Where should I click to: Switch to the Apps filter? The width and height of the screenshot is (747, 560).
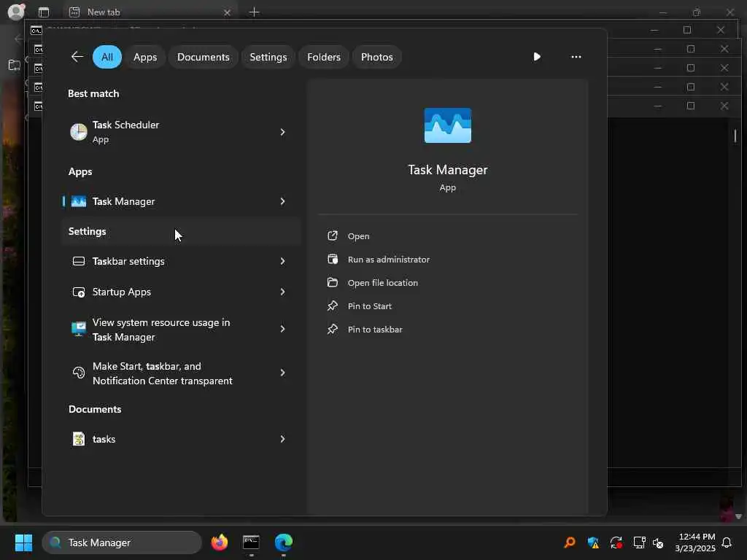coord(145,57)
